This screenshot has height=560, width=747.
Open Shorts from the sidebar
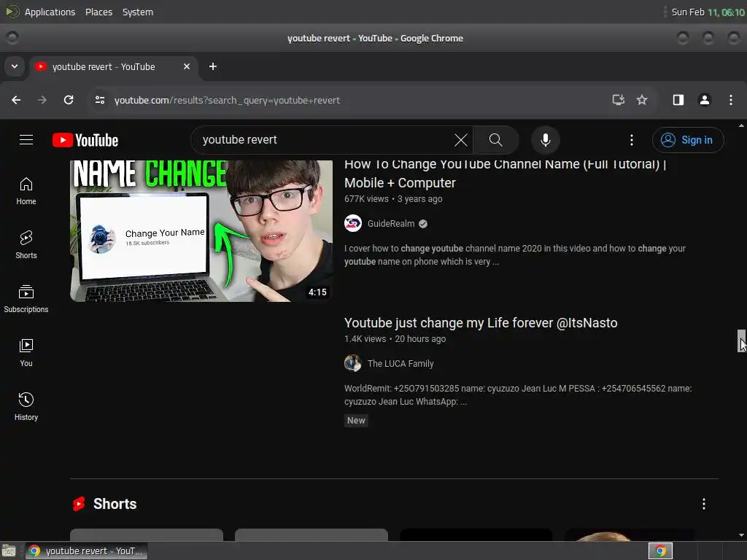pyautogui.click(x=26, y=245)
